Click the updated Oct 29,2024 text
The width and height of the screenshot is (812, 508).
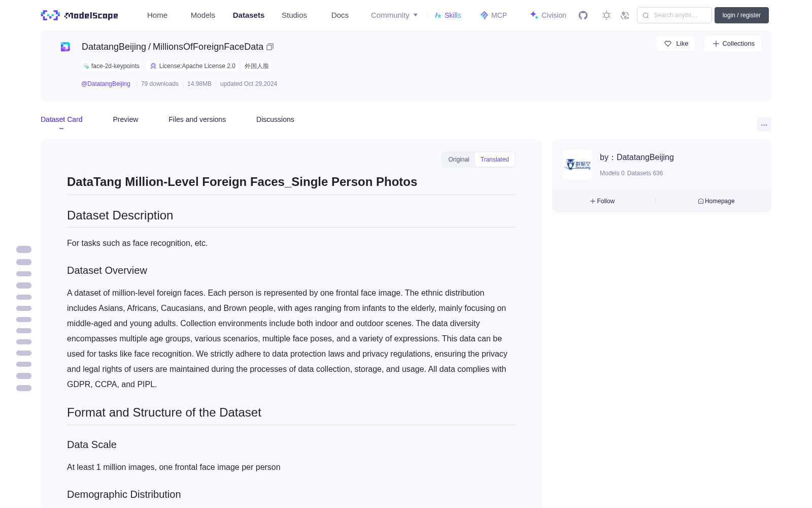pyautogui.click(x=249, y=84)
